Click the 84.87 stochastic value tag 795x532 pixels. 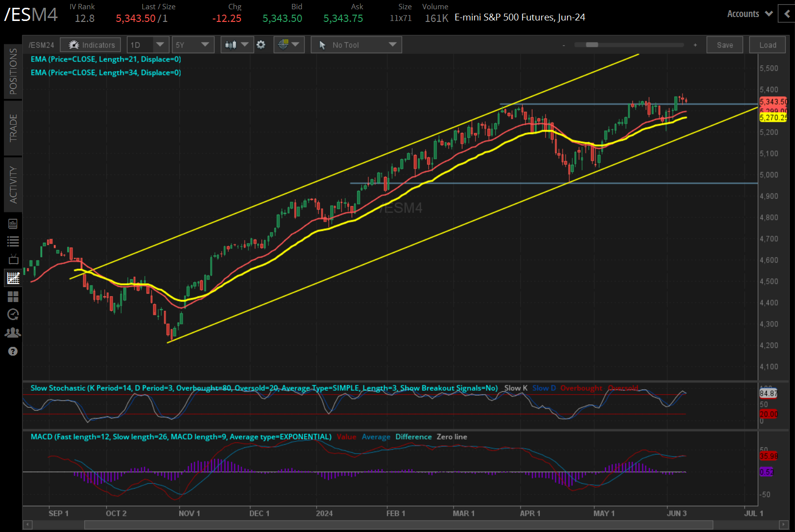pyautogui.click(x=768, y=394)
